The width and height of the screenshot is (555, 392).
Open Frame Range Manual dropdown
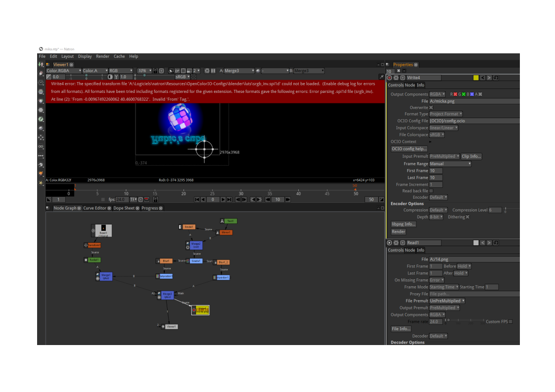tap(450, 164)
